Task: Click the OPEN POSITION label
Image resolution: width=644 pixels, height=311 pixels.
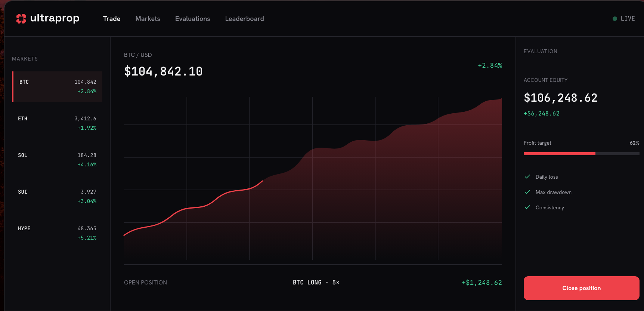Action: point(145,283)
